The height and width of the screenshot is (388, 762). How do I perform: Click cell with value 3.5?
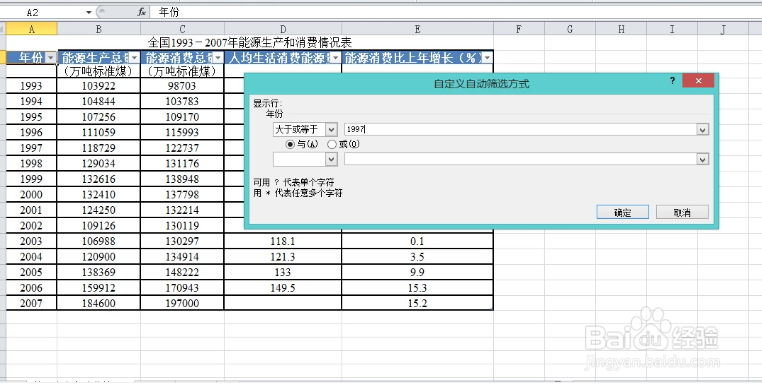(x=417, y=257)
